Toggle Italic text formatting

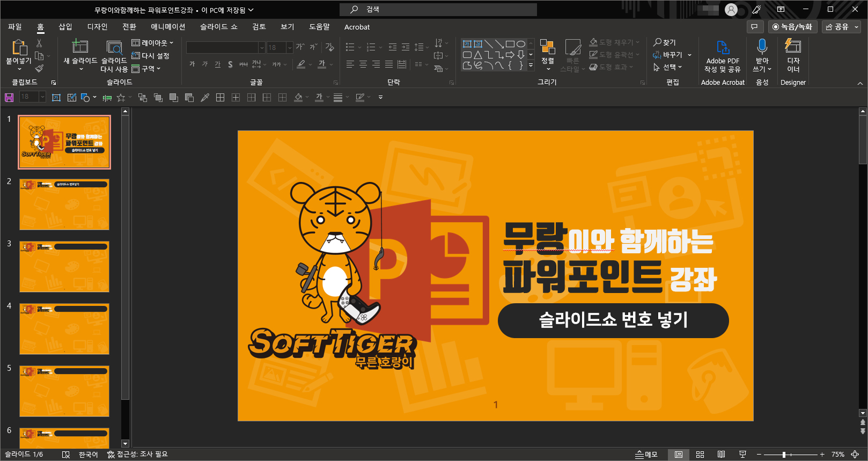point(205,64)
